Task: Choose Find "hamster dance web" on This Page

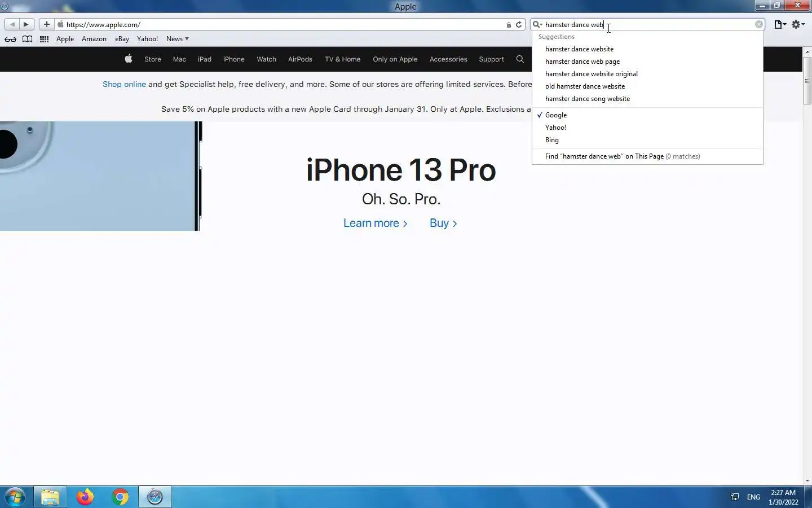Action: pyautogui.click(x=647, y=156)
